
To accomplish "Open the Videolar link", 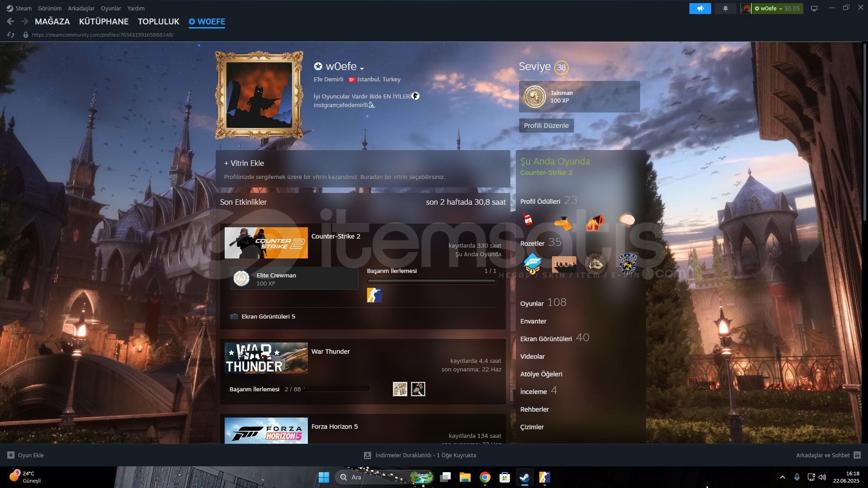I will [533, 357].
